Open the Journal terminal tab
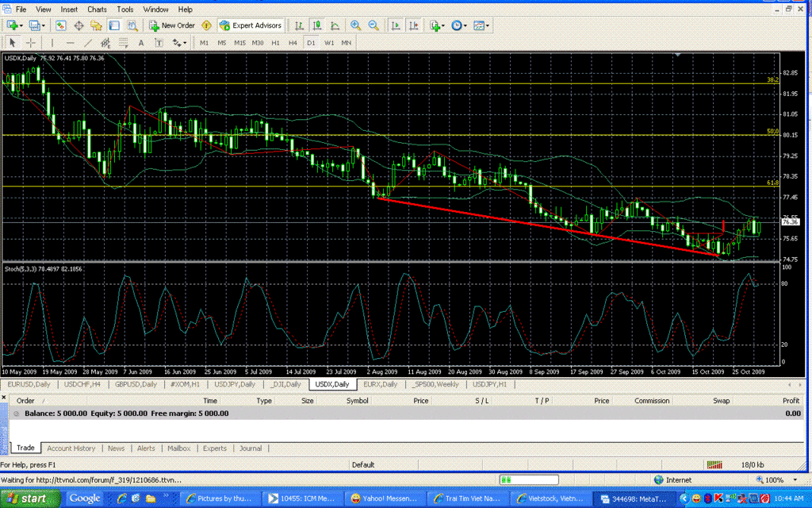This screenshot has height=508, width=812. (x=251, y=448)
